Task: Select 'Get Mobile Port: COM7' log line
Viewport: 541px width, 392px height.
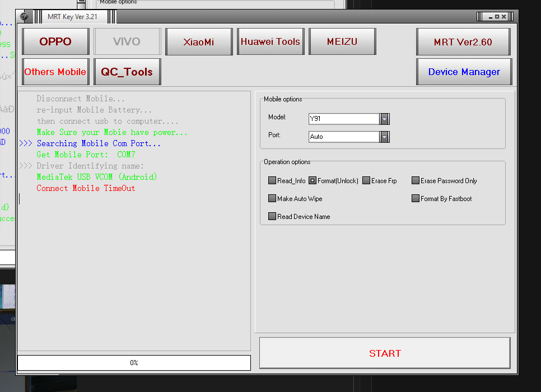Action: [x=86, y=155]
